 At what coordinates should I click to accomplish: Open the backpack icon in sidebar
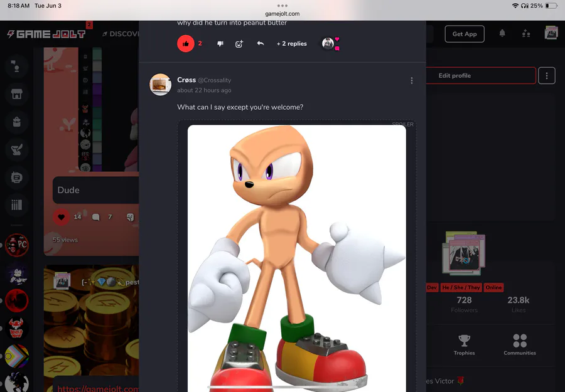point(16,122)
